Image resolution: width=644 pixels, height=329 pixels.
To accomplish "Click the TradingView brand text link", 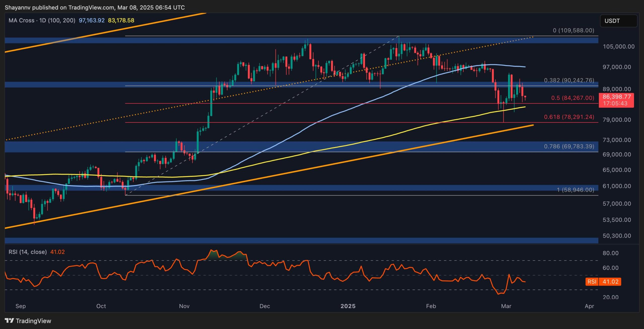I will [x=33, y=321].
